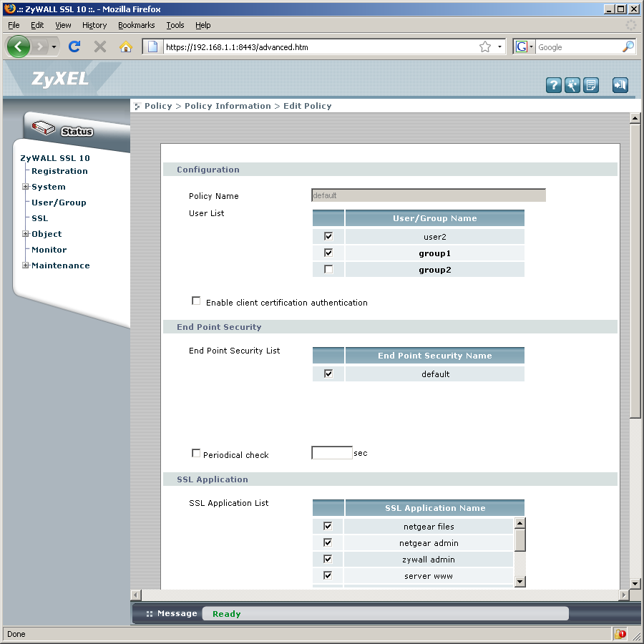Open the SSL page link
Image resolution: width=644 pixels, height=644 pixels.
[x=40, y=218]
